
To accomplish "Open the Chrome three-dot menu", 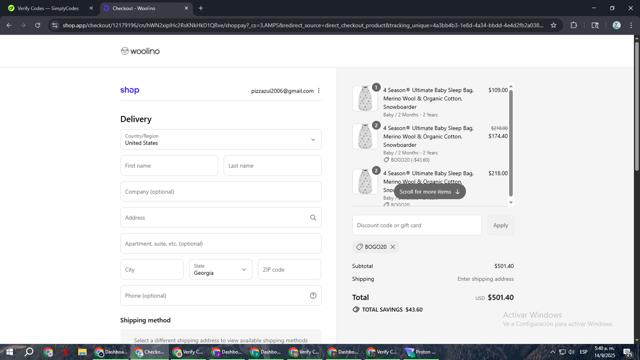I will click(x=631, y=25).
